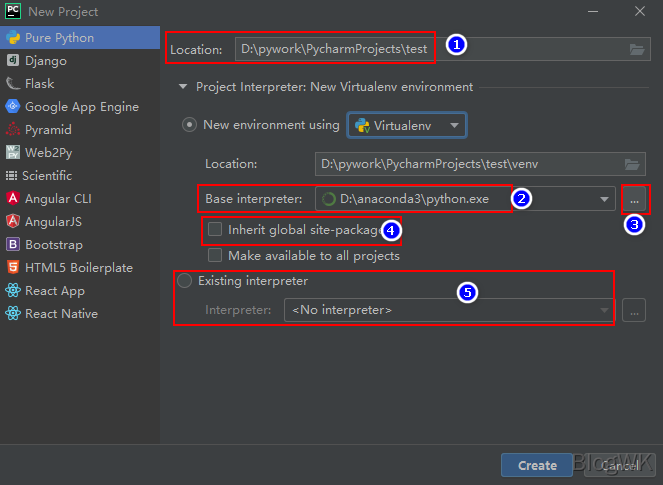The height and width of the screenshot is (485, 663).
Task: Click the Angular CLI icon
Action: (13, 198)
